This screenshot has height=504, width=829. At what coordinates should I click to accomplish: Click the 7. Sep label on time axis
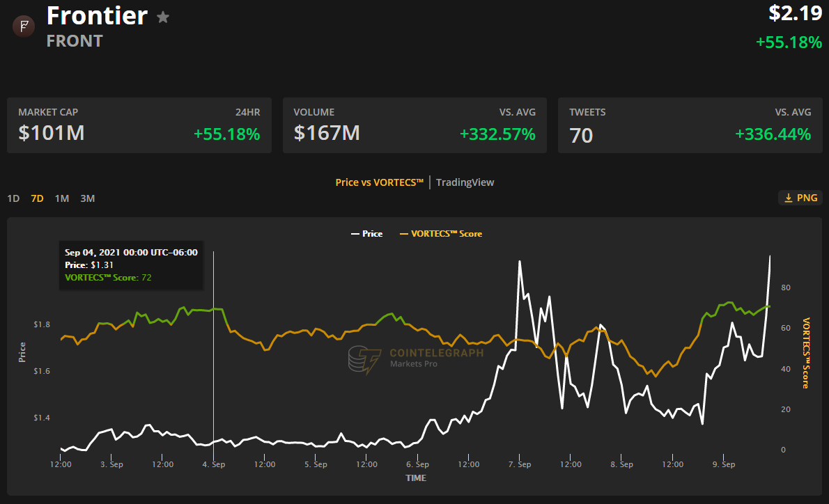(520, 464)
